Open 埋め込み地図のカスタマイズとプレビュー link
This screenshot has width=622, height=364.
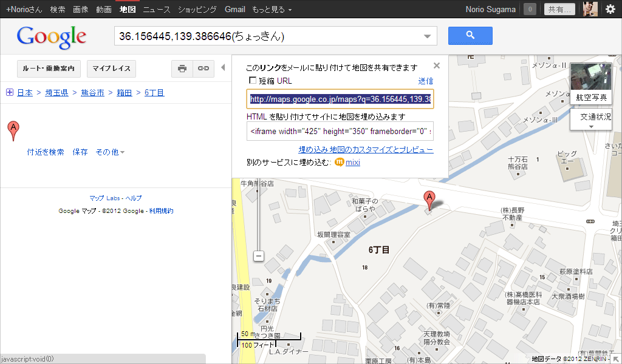click(x=366, y=150)
